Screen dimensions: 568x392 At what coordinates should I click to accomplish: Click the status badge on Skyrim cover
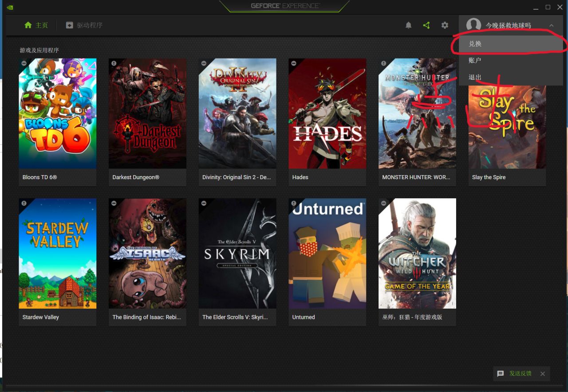click(x=204, y=203)
